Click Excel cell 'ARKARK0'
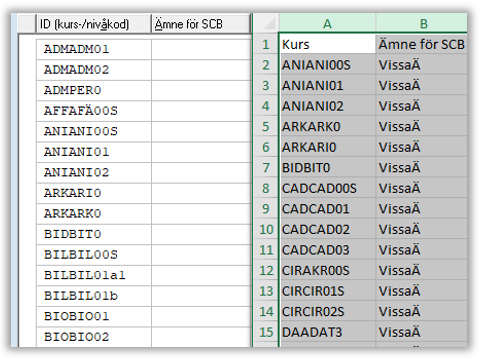481x361 pixels. click(327, 127)
